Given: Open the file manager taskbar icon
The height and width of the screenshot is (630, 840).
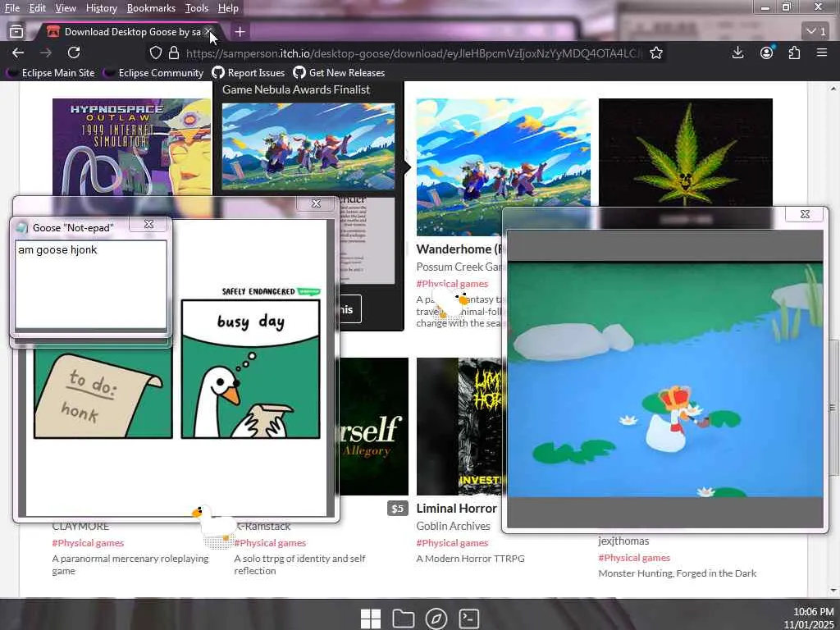Looking at the screenshot, I should coord(404,619).
